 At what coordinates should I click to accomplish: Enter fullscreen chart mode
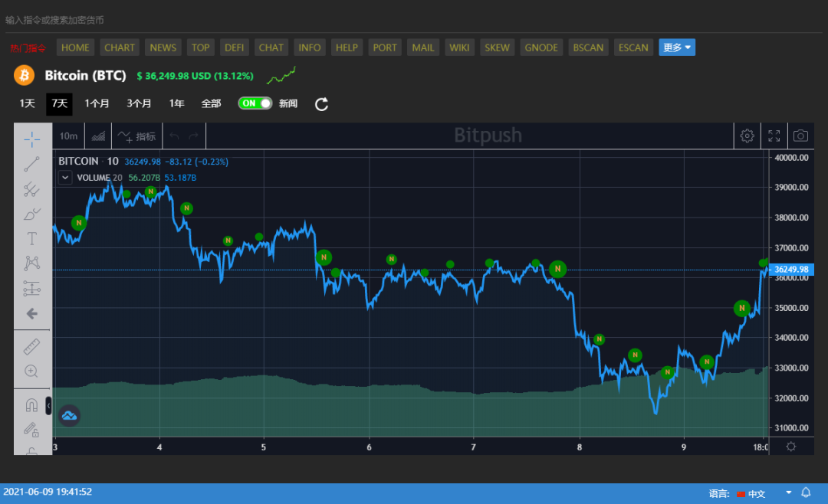click(x=774, y=136)
